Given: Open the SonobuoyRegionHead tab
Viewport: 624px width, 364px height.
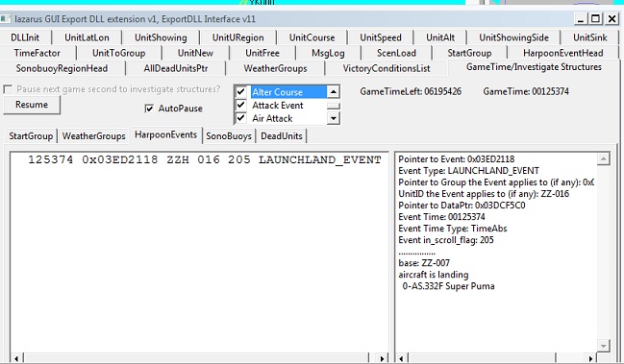Looking at the screenshot, I should [x=62, y=68].
